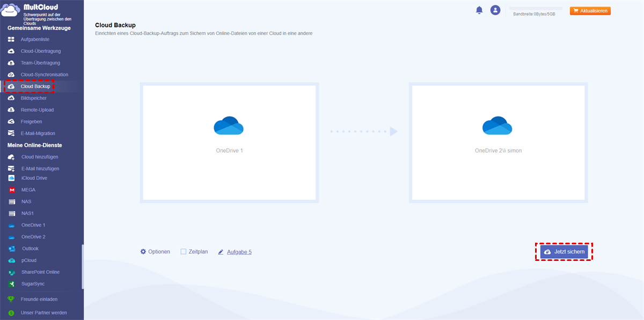
Task: Open the user account avatar
Action: click(x=495, y=10)
